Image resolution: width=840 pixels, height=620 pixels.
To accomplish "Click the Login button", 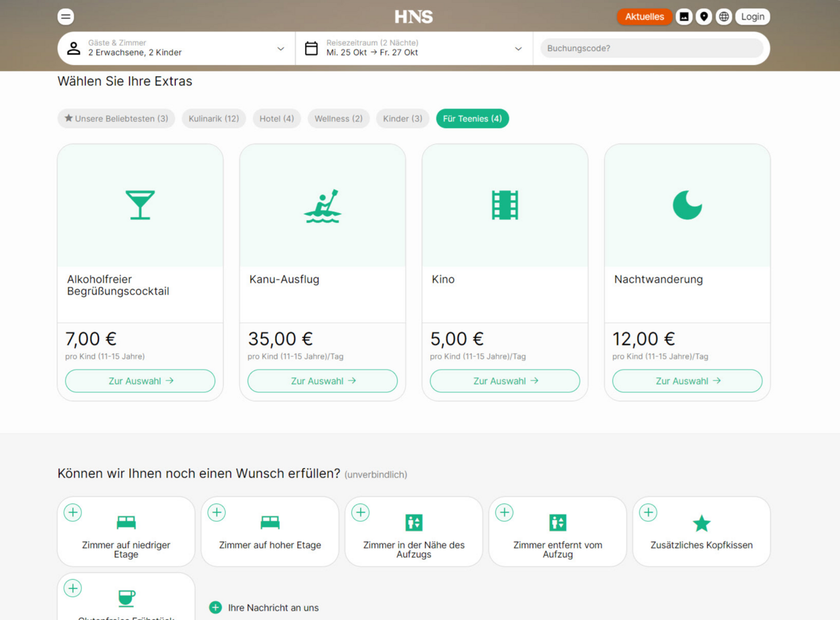I will [752, 17].
